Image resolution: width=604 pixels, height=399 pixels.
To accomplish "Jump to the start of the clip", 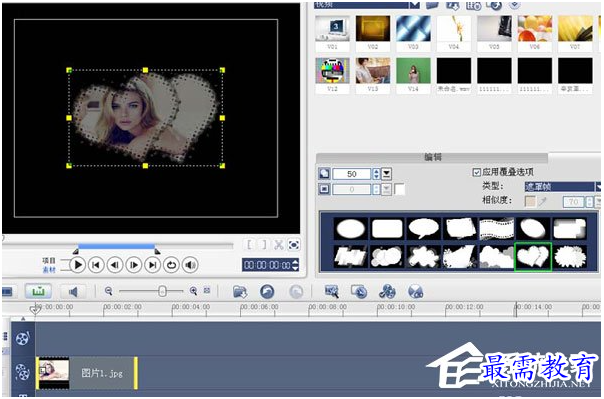I will (96, 265).
